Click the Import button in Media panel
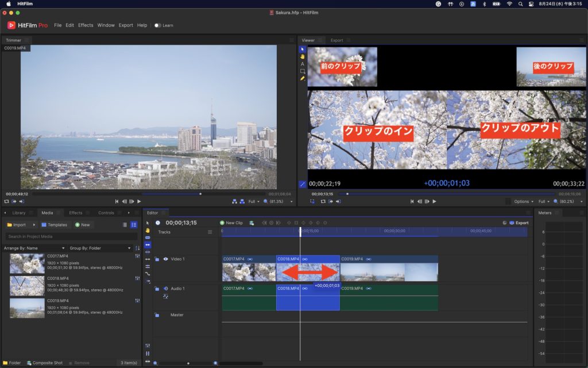 point(17,225)
